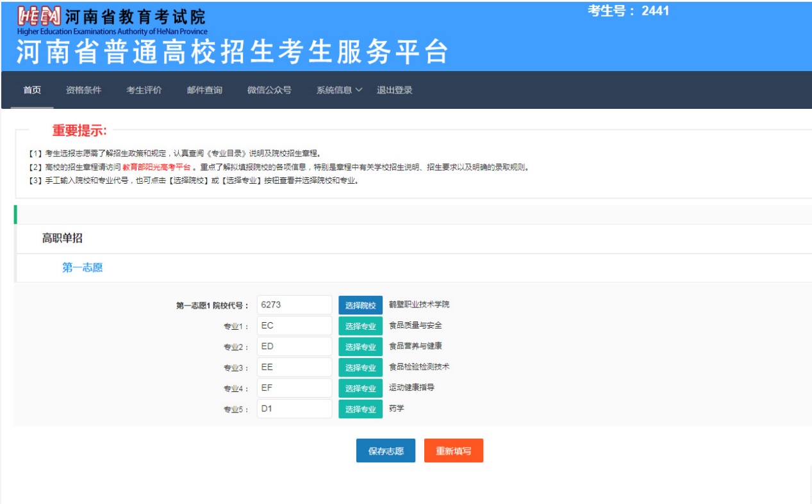The image size is (812, 504).
Task: Go to 考生评价 page
Action: tap(144, 90)
